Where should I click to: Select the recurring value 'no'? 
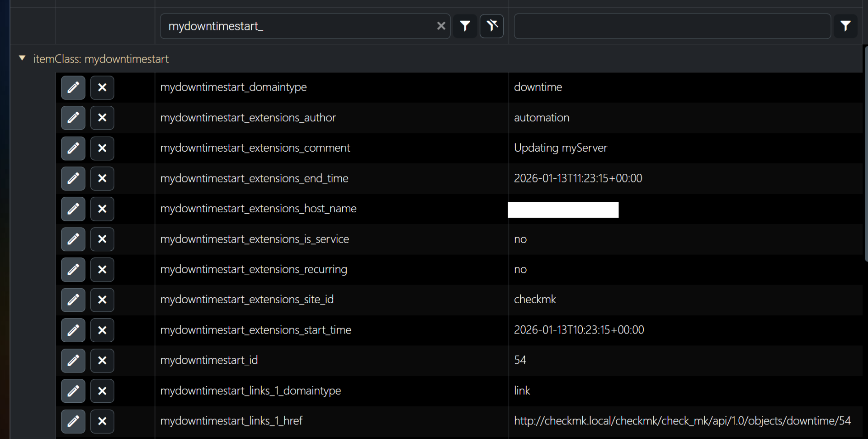[520, 270]
